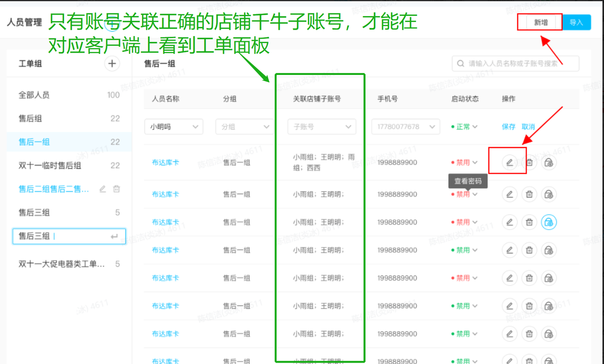Click trash icon in third 布达库卡 row
The height and width of the screenshot is (364, 604).
coord(529,222)
